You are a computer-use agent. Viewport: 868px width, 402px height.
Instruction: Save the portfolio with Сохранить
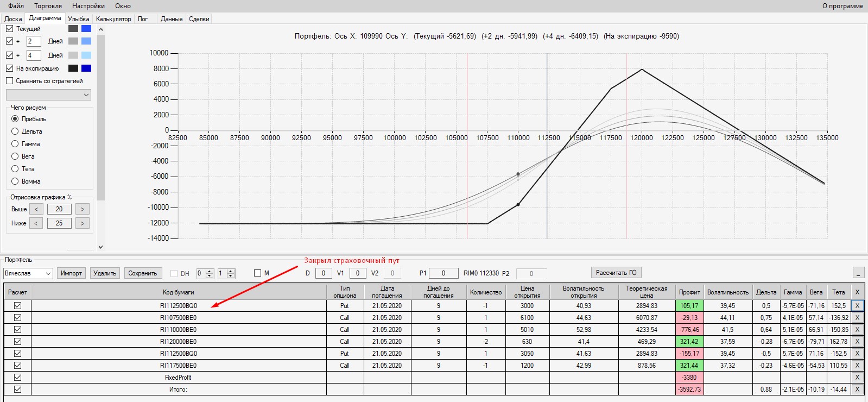click(x=143, y=273)
